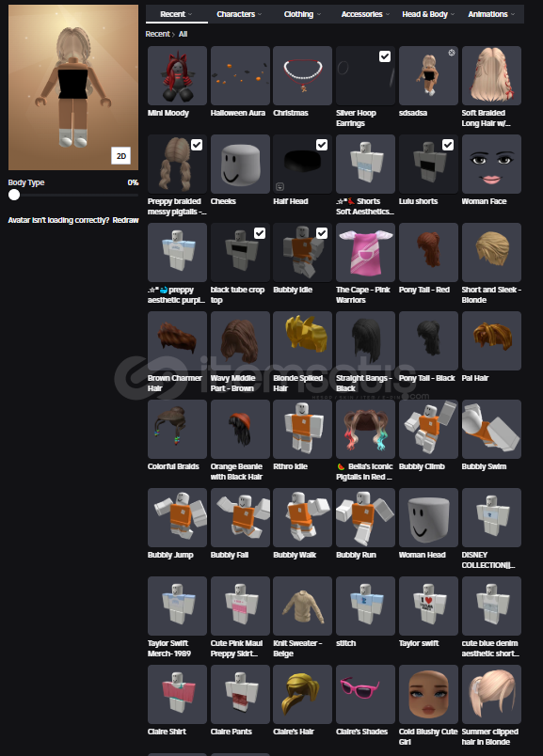Select The Cape - Pink Warriors item
Viewport: 543px width, 756px height.
pyautogui.click(x=365, y=252)
